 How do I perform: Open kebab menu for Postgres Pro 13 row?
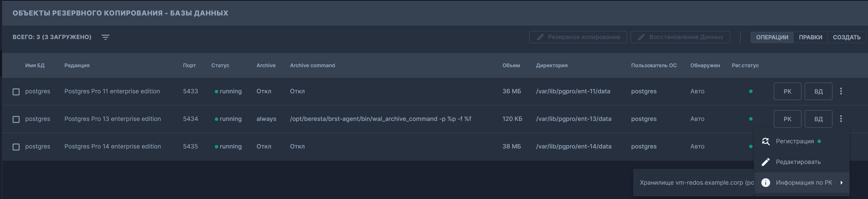841,119
